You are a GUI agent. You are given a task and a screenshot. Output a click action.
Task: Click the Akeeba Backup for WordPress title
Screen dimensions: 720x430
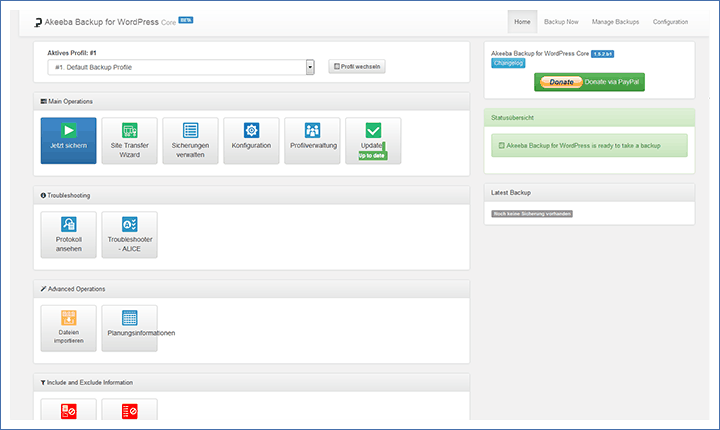110,22
